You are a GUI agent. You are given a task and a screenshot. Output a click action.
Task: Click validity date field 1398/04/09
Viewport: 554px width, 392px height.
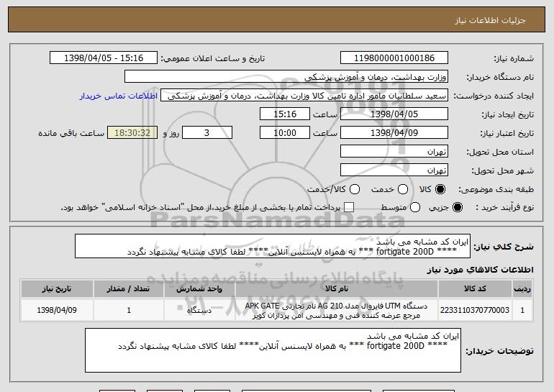coord(394,133)
